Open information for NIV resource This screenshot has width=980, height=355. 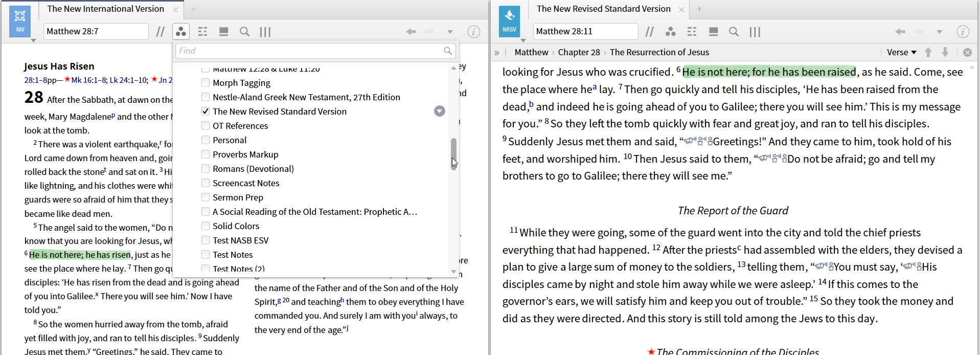click(x=474, y=32)
